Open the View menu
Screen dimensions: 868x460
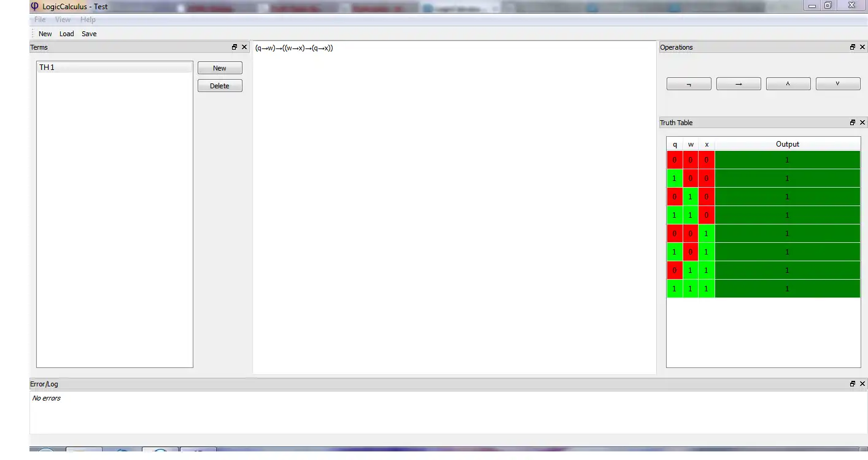[63, 20]
